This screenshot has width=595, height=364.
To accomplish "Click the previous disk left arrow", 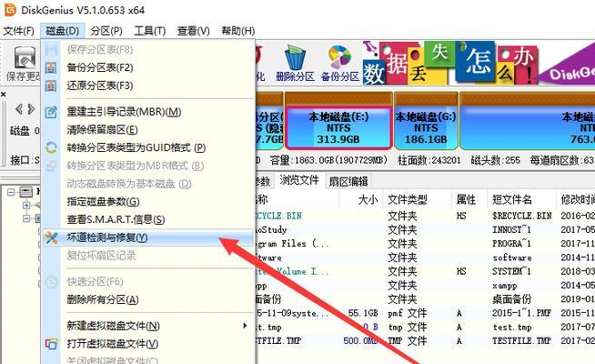I will click(x=18, y=109).
